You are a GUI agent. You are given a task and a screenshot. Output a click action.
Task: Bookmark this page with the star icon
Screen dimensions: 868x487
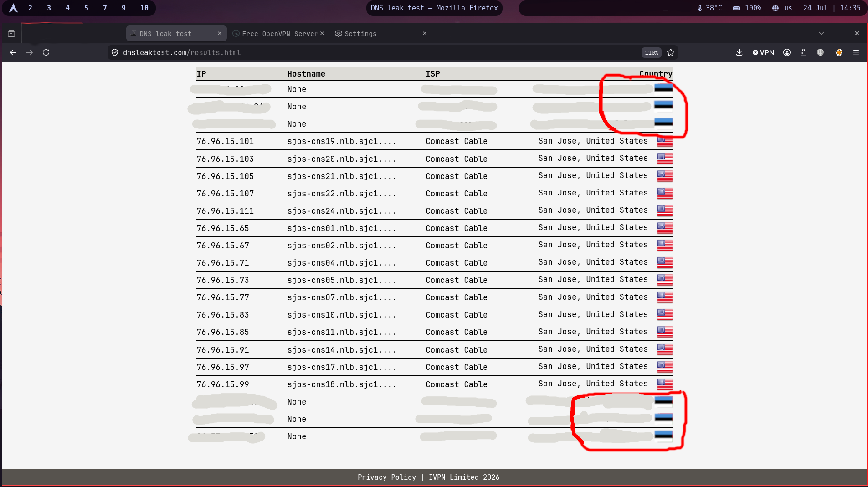point(671,52)
